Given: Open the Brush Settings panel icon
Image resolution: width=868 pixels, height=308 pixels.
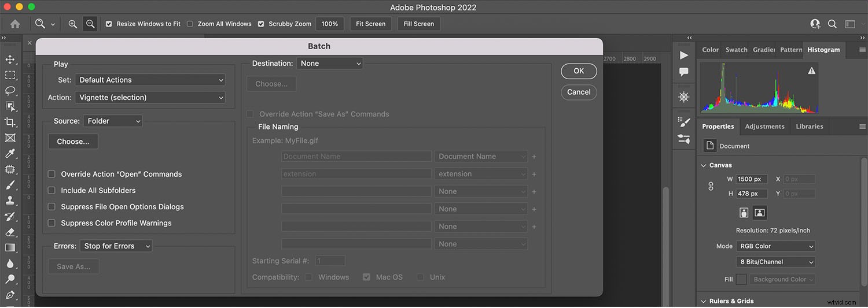Looking at the screenshot, I should 684,122.
